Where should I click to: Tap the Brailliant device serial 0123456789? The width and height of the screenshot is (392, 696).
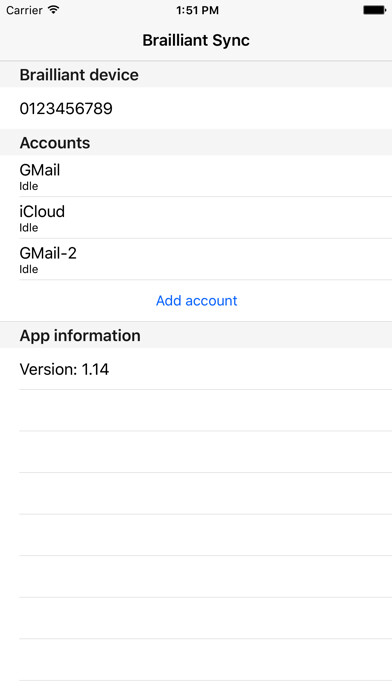[x=196, y=108]
